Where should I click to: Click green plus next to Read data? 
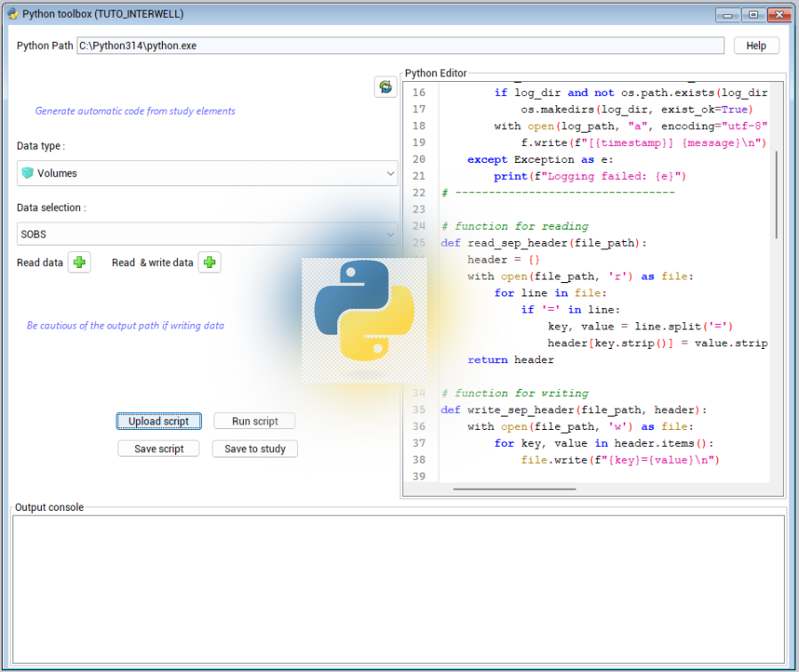79,263
